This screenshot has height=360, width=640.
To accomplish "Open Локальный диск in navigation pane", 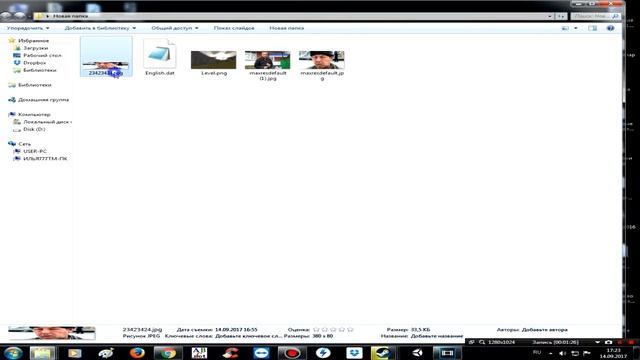I will pos(47,122).
